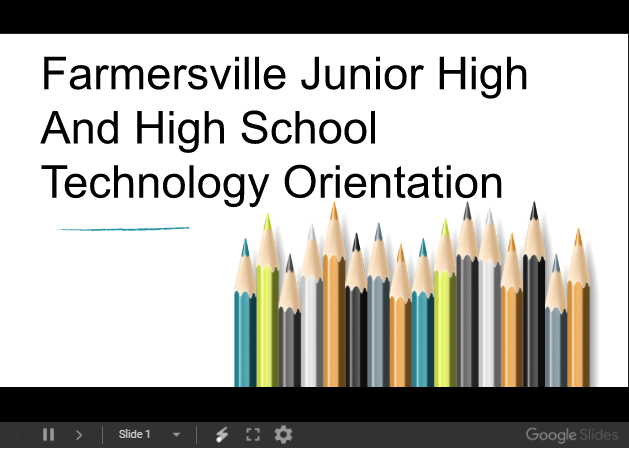Open the settings gear menu
The width and height of the screenshot is (629, 449).
pos(283,435)
